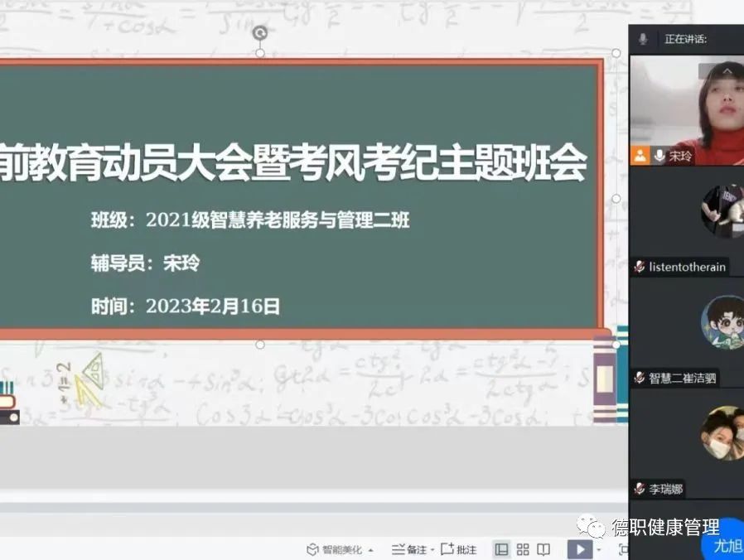
Task: Toggle muted mic icon for 李瑞娜
Action: coord(640,489)
